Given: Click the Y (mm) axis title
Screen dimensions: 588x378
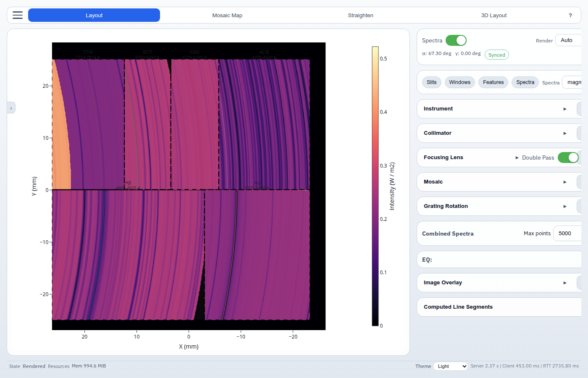Looking at the screenshot, I should (x=34, y=186).
